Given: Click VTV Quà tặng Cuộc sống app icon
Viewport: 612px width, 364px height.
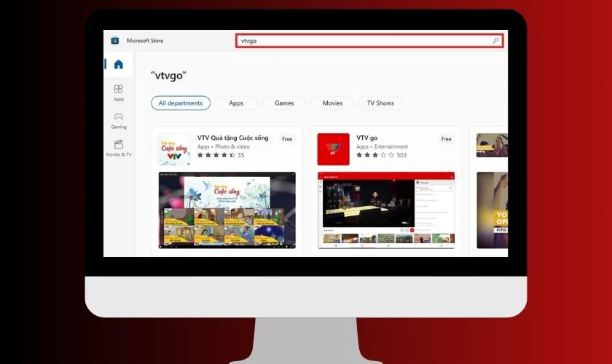Looking at the screenshot, I should tap(174, 149).
